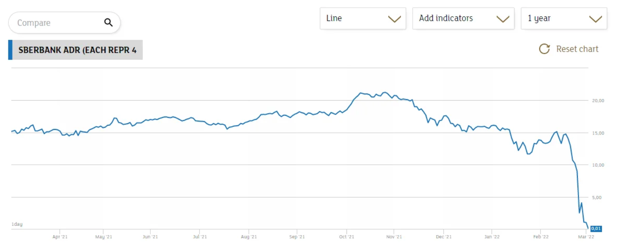Select the SBERBANK ADR series label

point(77,50)
